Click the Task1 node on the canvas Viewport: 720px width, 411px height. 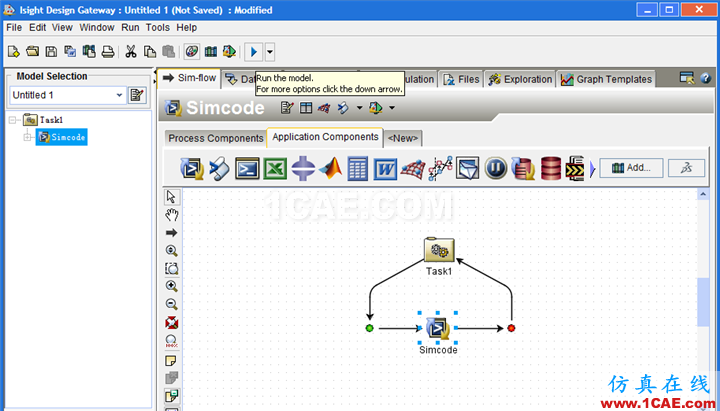[x=439, y=250]
